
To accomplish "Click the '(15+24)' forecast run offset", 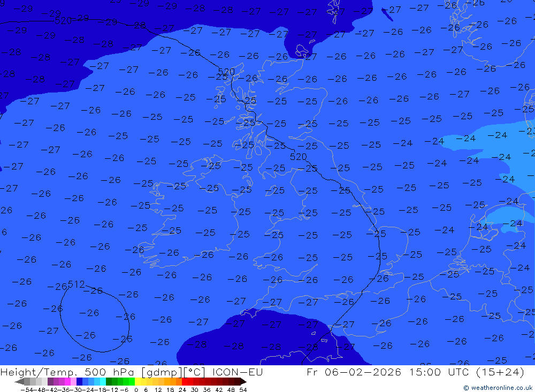I will click(x=500, y=372).
